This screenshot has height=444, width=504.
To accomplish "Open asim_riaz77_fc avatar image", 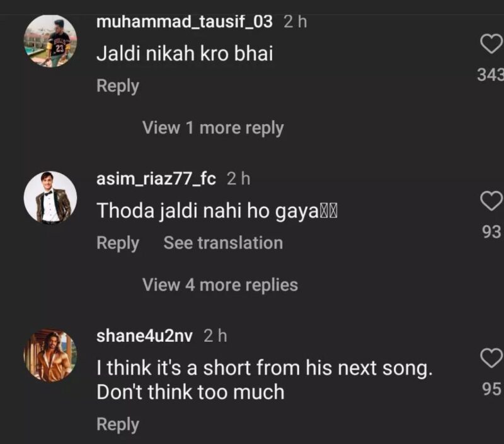I will coord(50,197).
